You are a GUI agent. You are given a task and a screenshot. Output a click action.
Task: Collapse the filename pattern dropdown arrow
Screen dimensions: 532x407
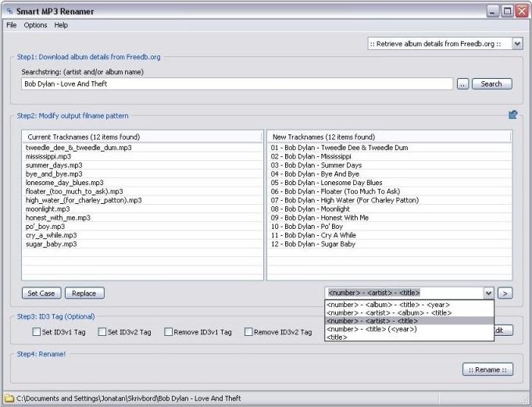488,293
